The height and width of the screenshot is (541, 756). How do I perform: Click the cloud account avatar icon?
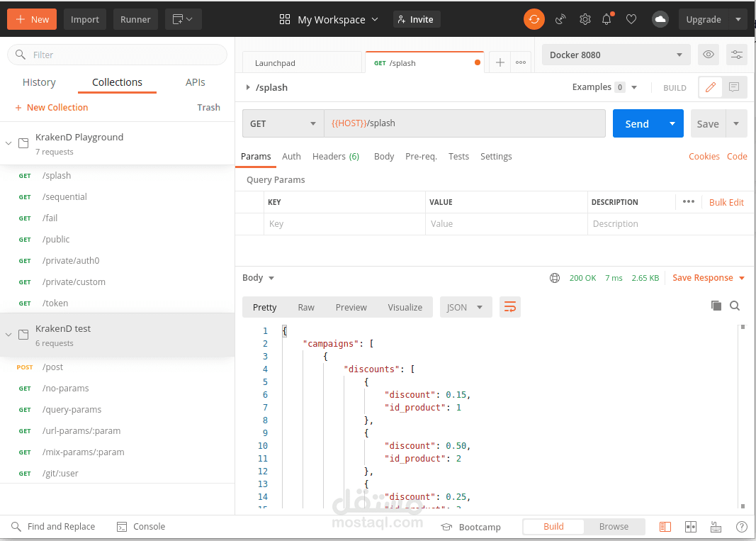(x=660, y=19)
